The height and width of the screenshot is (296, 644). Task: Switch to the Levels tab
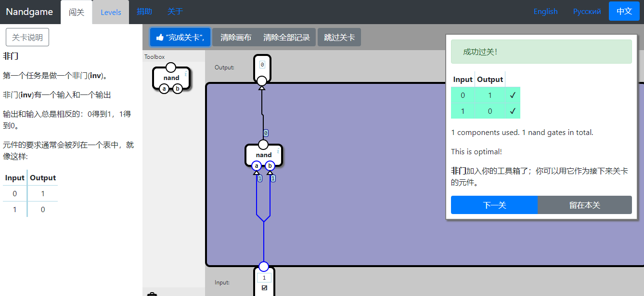(x=111, y=12)
